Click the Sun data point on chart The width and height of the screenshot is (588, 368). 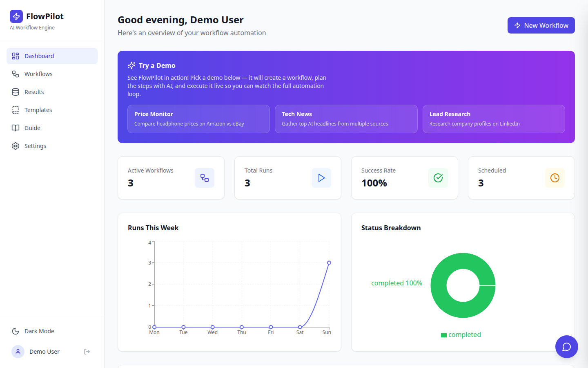tap(329, 263)
